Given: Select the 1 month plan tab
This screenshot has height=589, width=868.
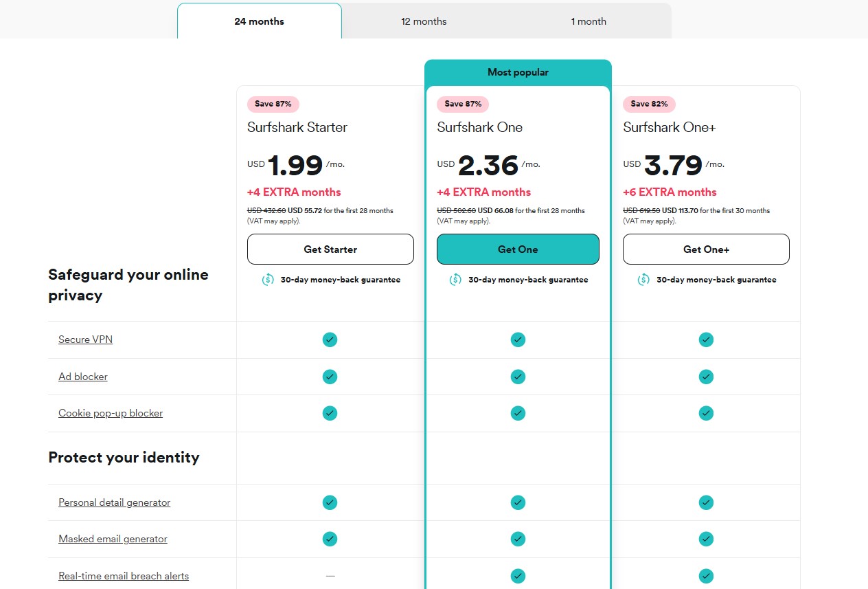Looking at the screenshot, I should [x=589, y=21].
